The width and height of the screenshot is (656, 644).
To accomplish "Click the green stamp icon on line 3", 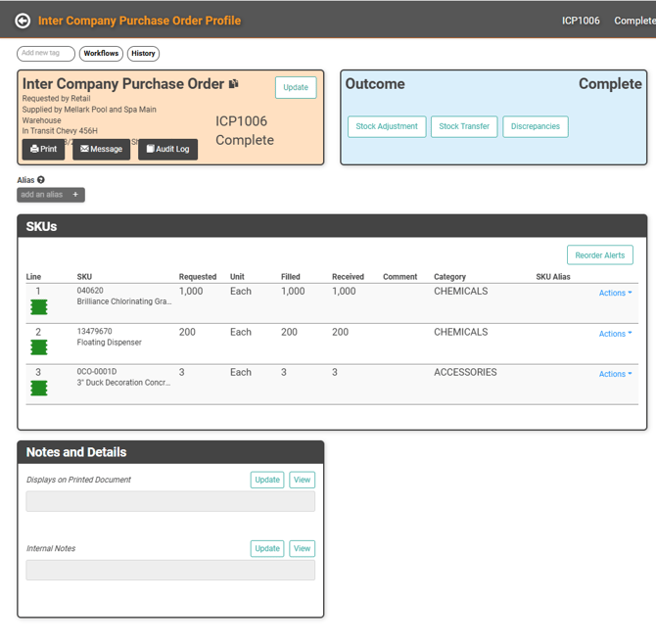I will click(x=39, y=389).
